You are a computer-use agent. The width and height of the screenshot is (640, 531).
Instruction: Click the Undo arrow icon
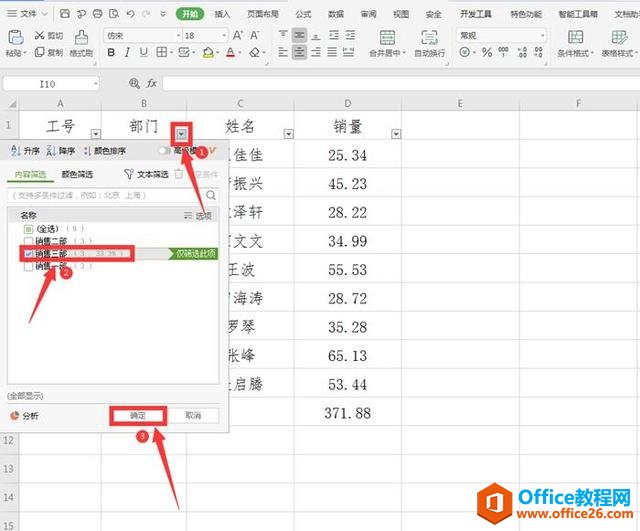[x=130, y=14]
